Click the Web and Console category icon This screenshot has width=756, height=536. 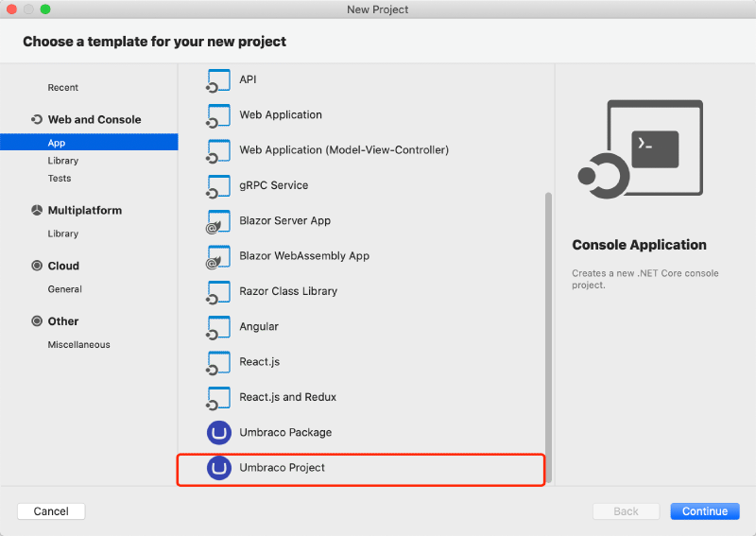[x=37, y=119]
